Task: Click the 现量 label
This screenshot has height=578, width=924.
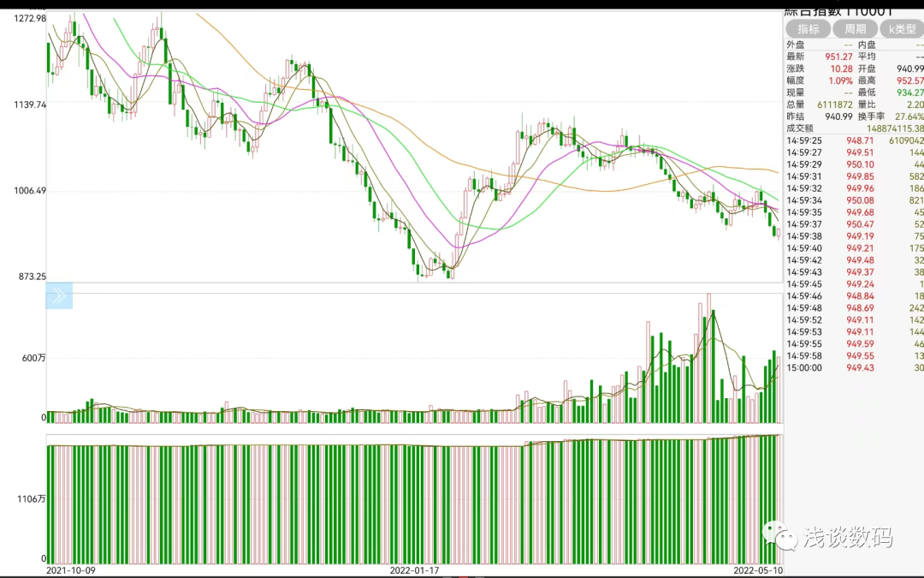Action: click(796, 92)
